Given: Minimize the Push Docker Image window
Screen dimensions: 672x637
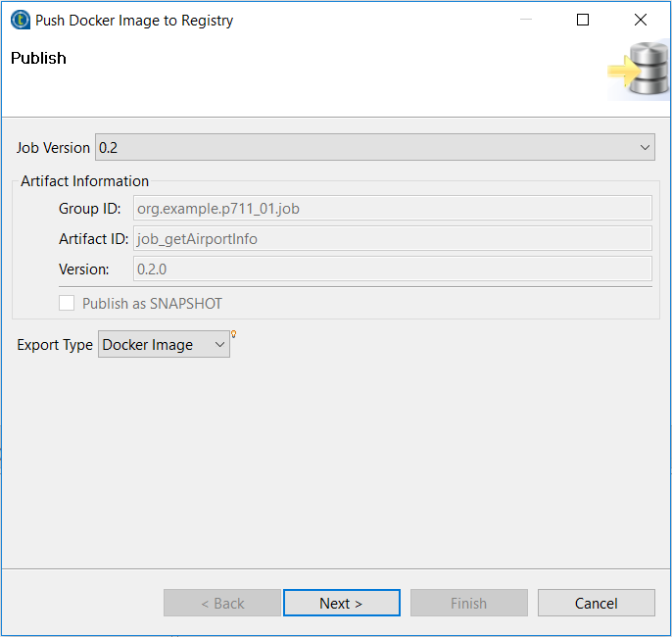Looking at the screenshot, I should click(526, 20).
